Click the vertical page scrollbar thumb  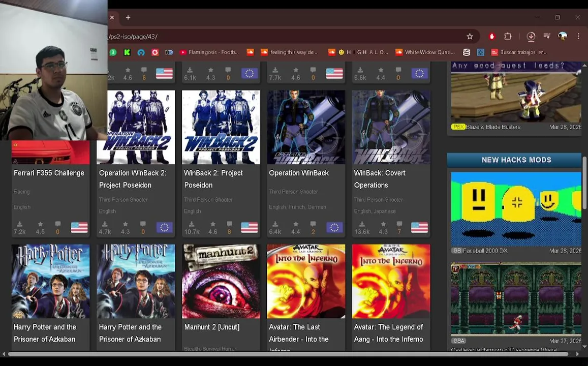pyautogui.click(x=584, y=183)
